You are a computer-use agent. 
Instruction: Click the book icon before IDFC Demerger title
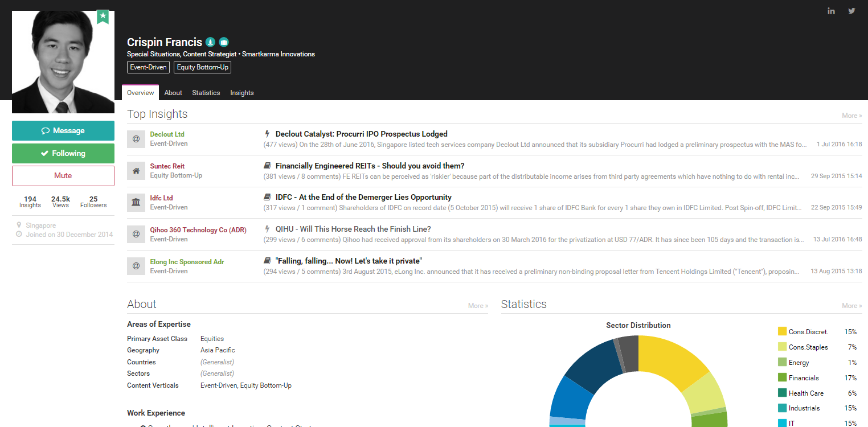pyautogui.click(x=267, y=198)
